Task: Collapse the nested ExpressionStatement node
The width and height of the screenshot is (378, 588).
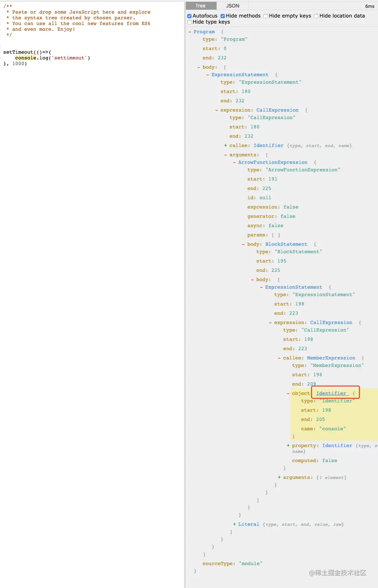Action: (x=261, y=287)
